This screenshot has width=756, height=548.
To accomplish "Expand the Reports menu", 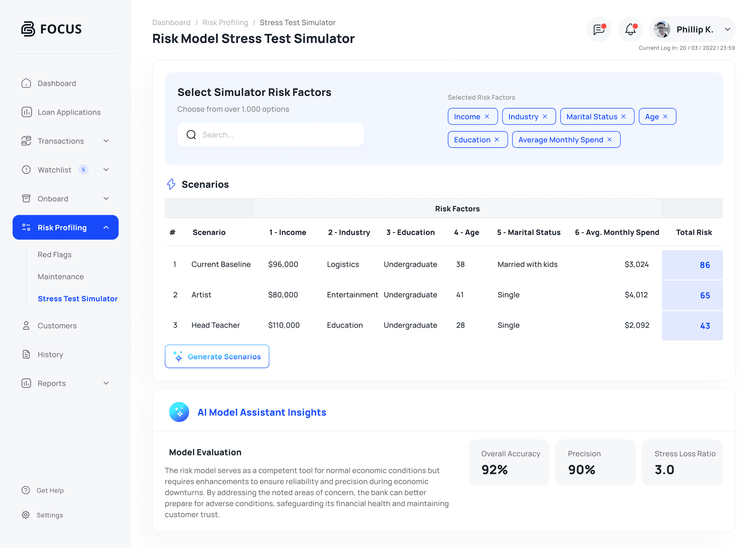I will (106, 383).
